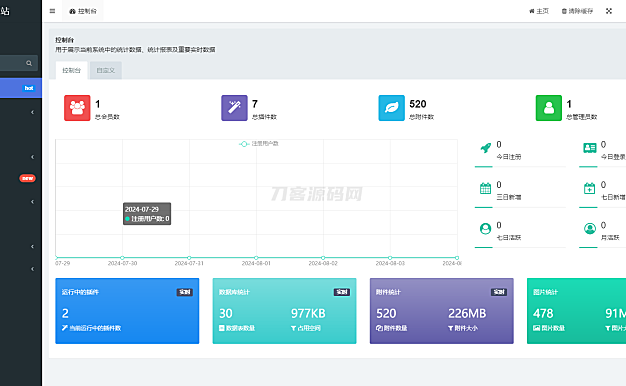Viewport: 626px width, 386px height.
Task: Select the sidebar item with hot badge
Action: 21,88
